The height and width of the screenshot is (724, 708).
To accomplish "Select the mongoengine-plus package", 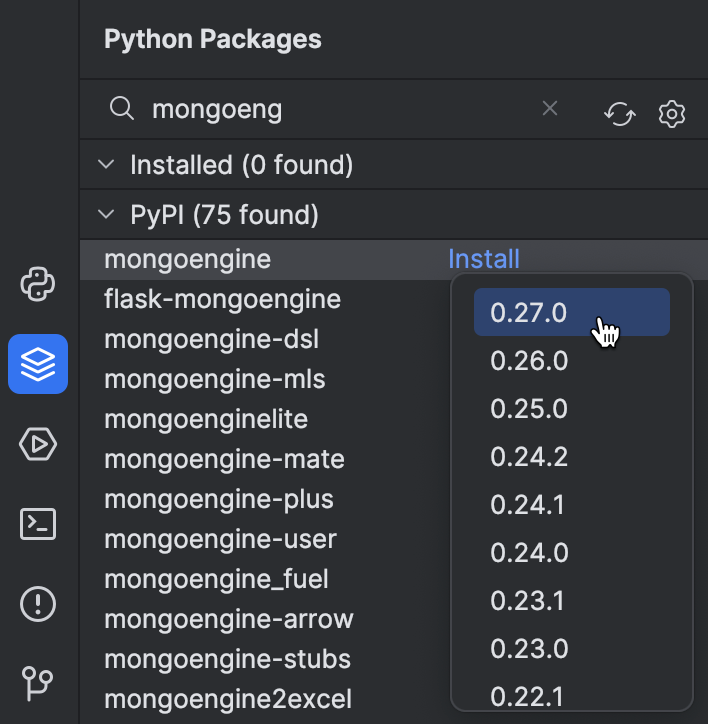I will coord(218,499).
